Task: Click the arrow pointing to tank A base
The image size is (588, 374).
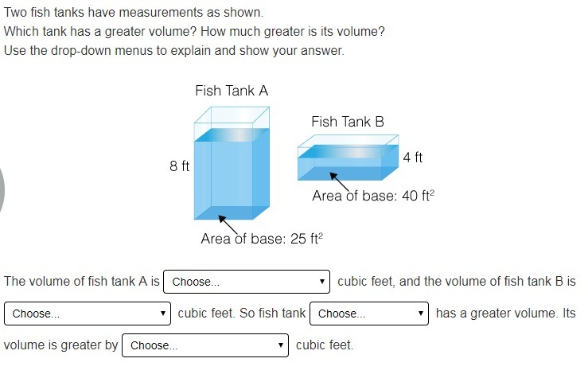Action: coord(228,225)
